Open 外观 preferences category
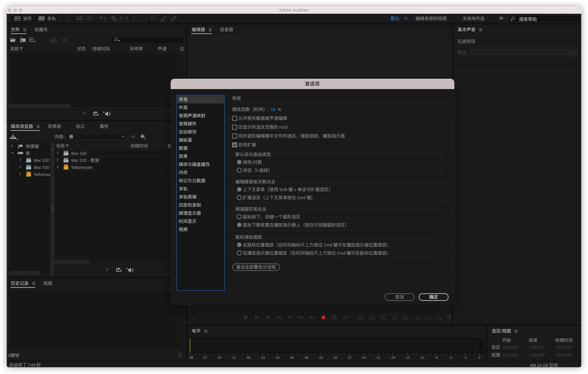 click(201, 108)
